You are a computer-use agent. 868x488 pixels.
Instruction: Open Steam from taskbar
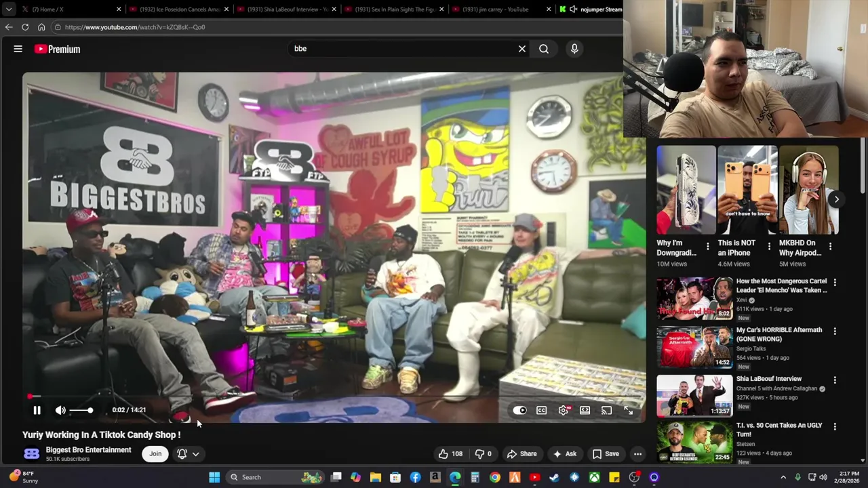tap(554, 477)
